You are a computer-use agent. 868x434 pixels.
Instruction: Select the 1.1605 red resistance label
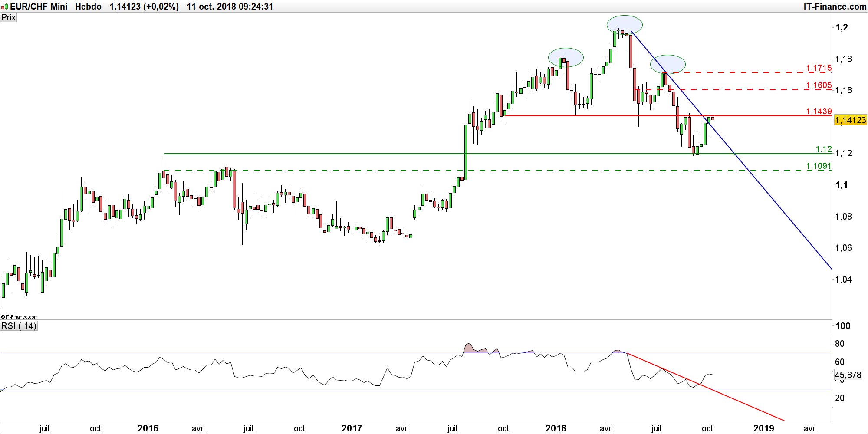[819, 85]
